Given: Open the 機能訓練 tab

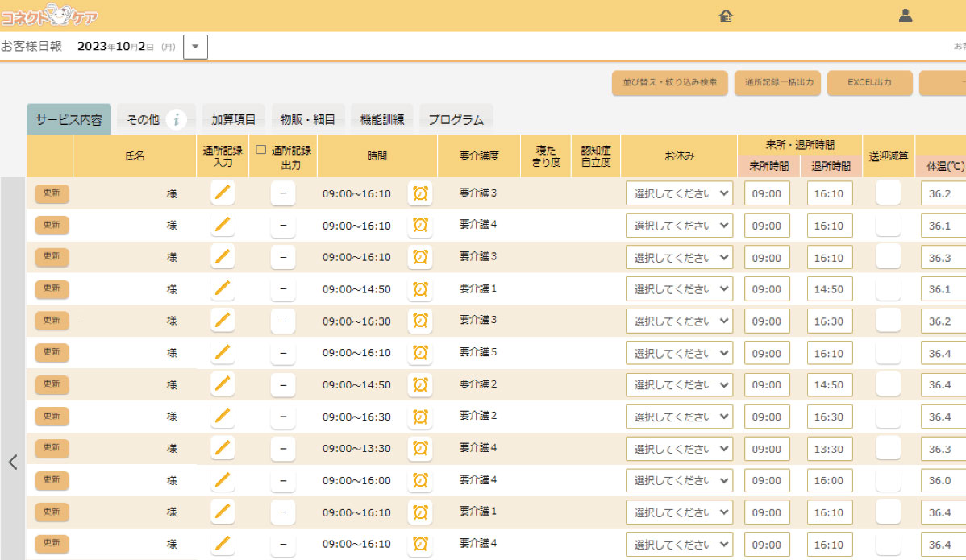Looking at the screenshot, I should (382, 120).
